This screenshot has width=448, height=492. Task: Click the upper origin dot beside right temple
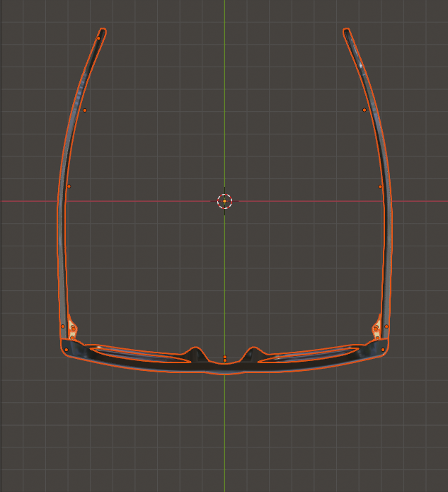tap(364, 110)
